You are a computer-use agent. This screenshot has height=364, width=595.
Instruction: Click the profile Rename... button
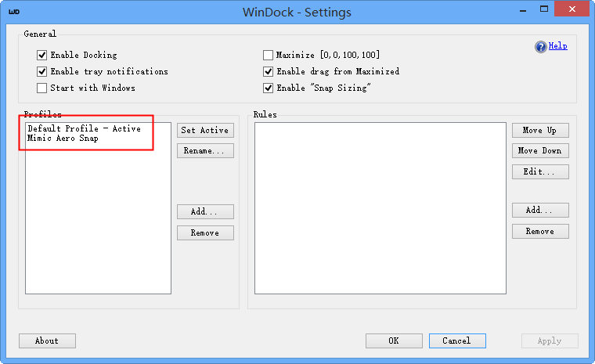click(205, 150)
